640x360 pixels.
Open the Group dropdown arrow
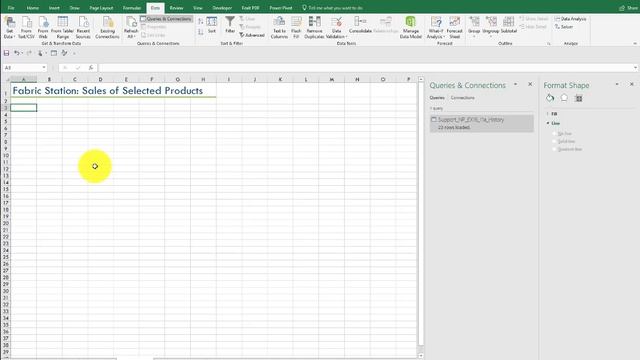[x=474, y=37]
